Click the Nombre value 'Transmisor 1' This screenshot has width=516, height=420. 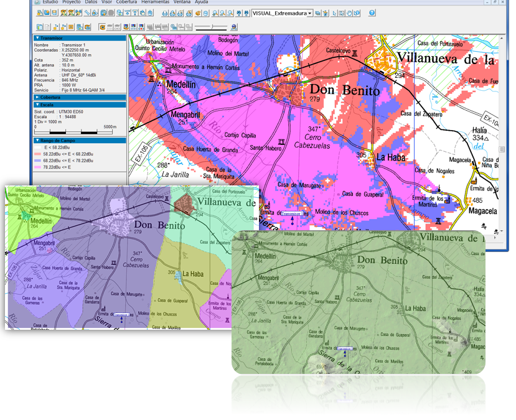(73, 45)
